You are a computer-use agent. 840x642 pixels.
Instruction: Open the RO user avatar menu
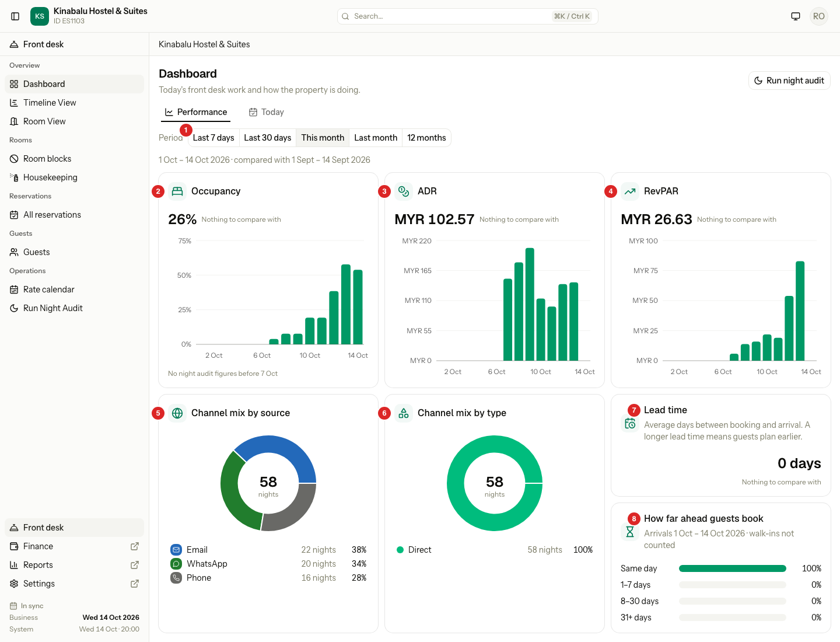point(819,16)
